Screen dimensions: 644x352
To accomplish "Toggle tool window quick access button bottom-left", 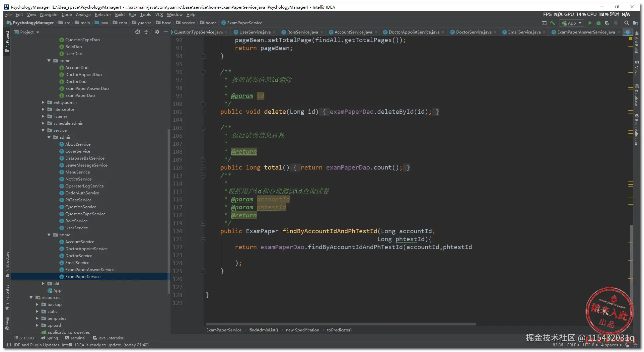I will point(9,345).
